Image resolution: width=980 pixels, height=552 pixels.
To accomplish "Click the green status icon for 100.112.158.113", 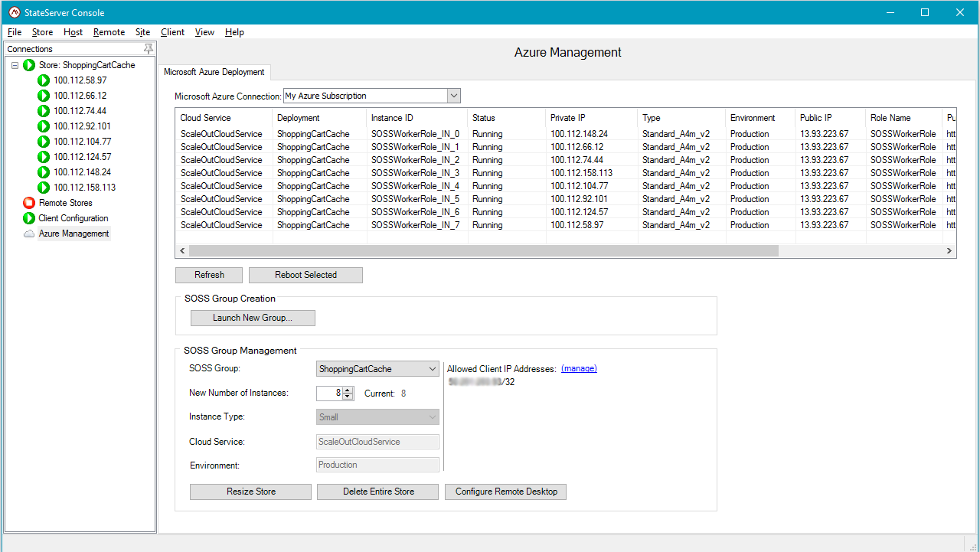I will (x=44, y=188).
